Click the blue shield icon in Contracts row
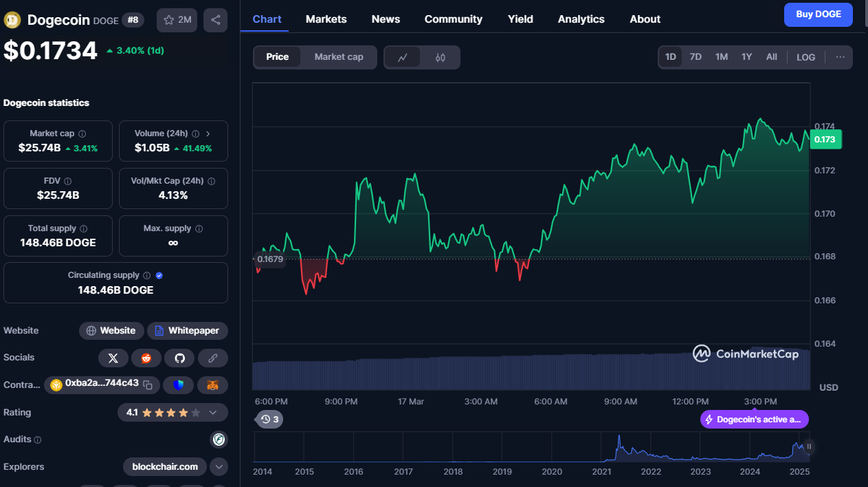Image resolution: width=868 pixels, height=487 pixels. pyautogui.click(x=179, y=385)
